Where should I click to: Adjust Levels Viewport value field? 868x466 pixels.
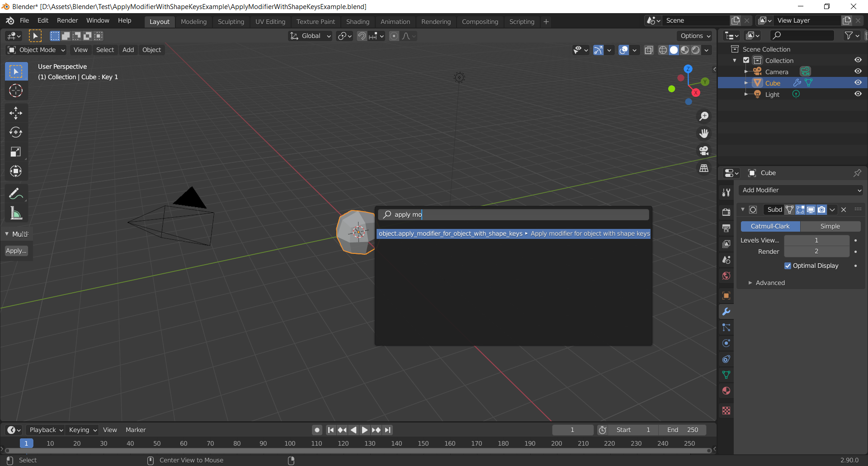tap(816, 240)
